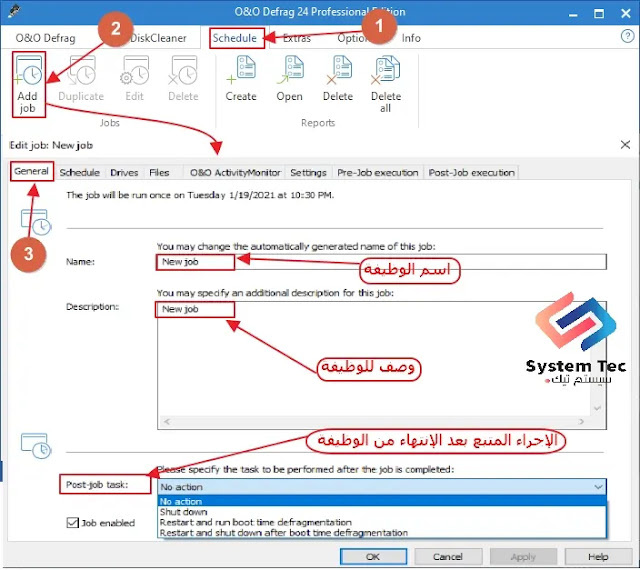The height and width of the screenshot is (570, 640).
Task: Click the Add job icon
Action: pos(28,72)
